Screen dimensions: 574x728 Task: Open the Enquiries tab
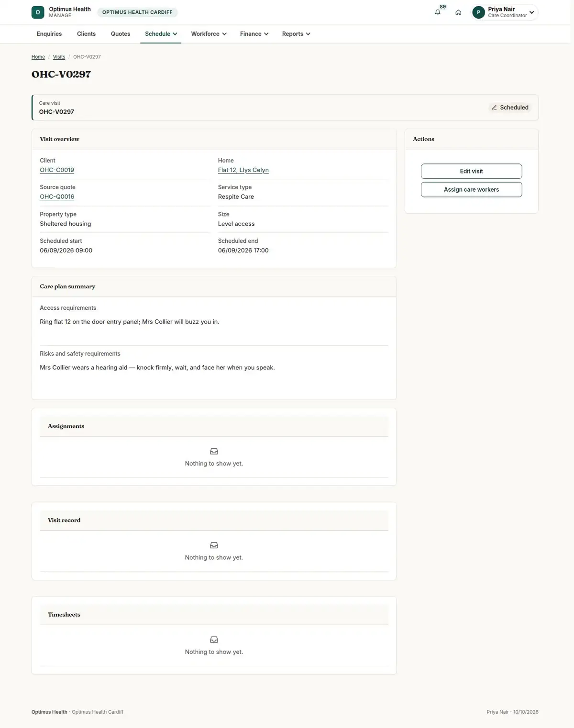pos(49,34)
